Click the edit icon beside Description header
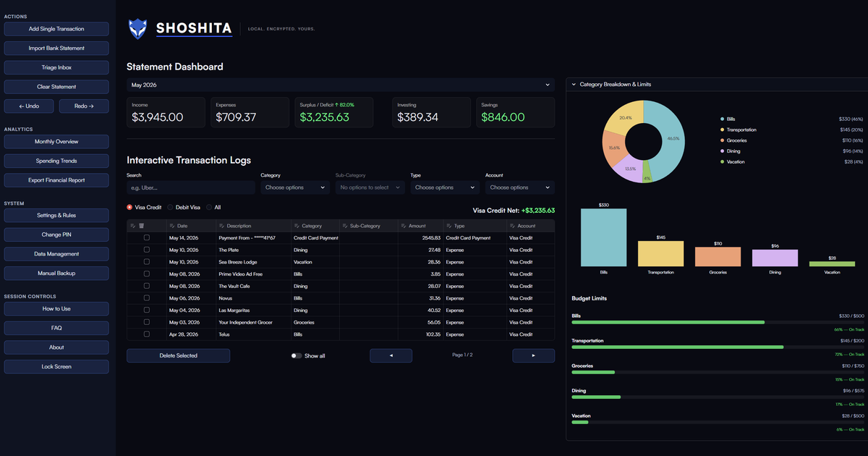 (221, 226)
